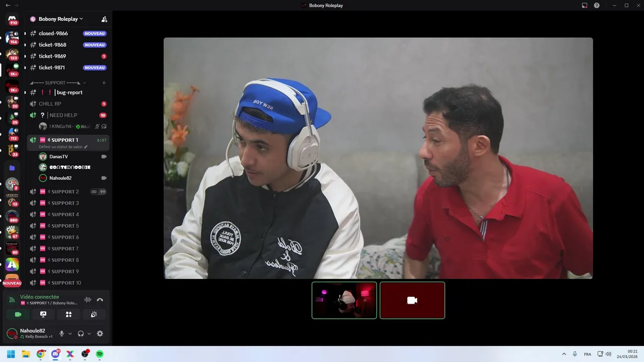Open File Explorer from taskbar
644x362 pixels.
click(x=26, y=354)
